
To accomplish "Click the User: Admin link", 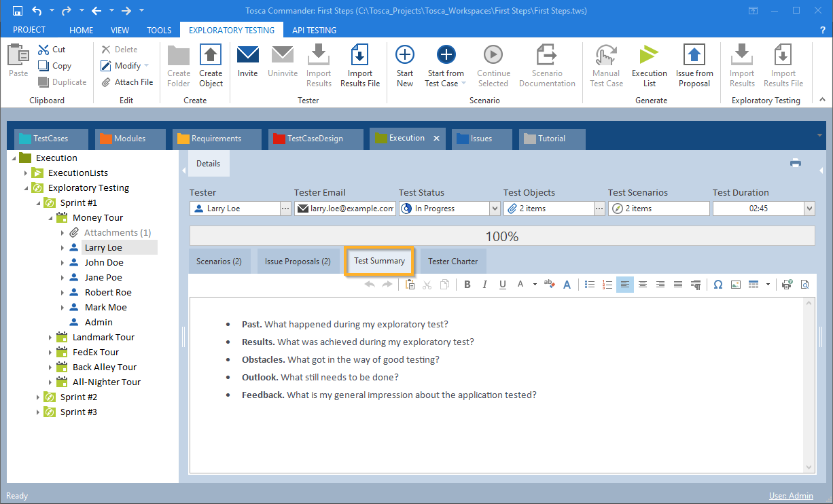I will 791,496.
